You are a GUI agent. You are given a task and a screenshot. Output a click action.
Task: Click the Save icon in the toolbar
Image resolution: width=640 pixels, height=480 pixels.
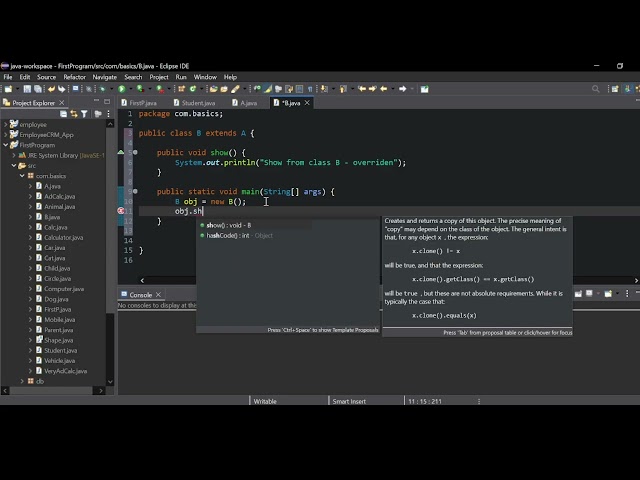(x=27, y=89)
